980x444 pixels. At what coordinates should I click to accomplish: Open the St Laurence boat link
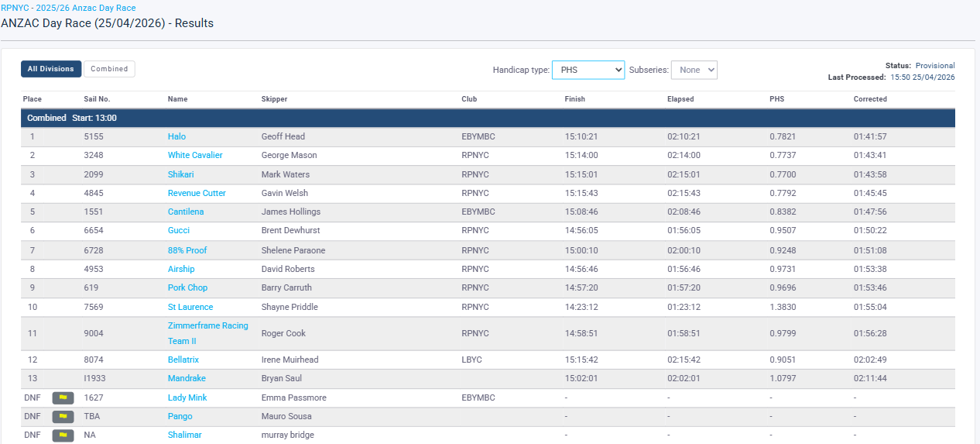(x=190, y=307)
